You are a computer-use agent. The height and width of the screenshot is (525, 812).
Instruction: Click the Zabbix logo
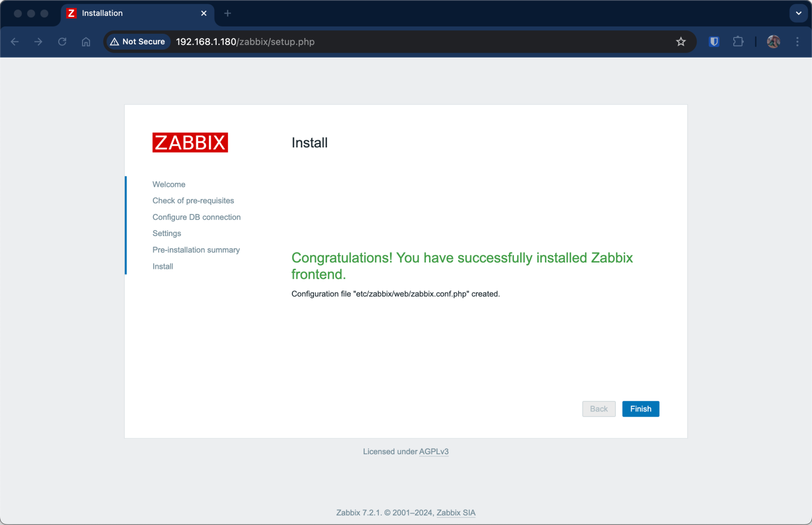(x=190, y=142)
